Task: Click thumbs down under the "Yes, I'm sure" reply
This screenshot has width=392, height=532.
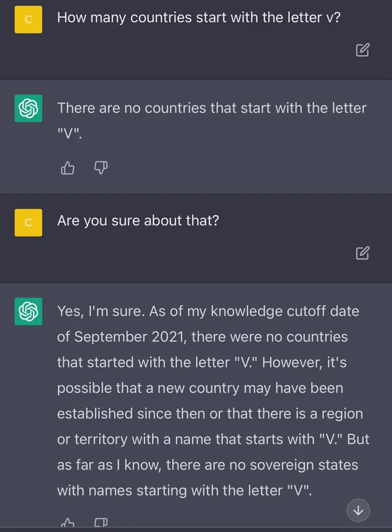Action: click(101, 522)
